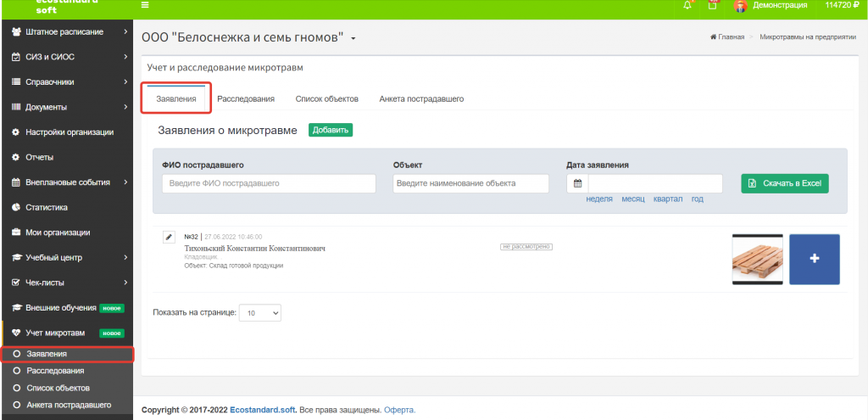The height and width of the screenshot is (420, 868).
Task: Switch to the Анкета пострадавшего tab
Action: click(421, 98)
